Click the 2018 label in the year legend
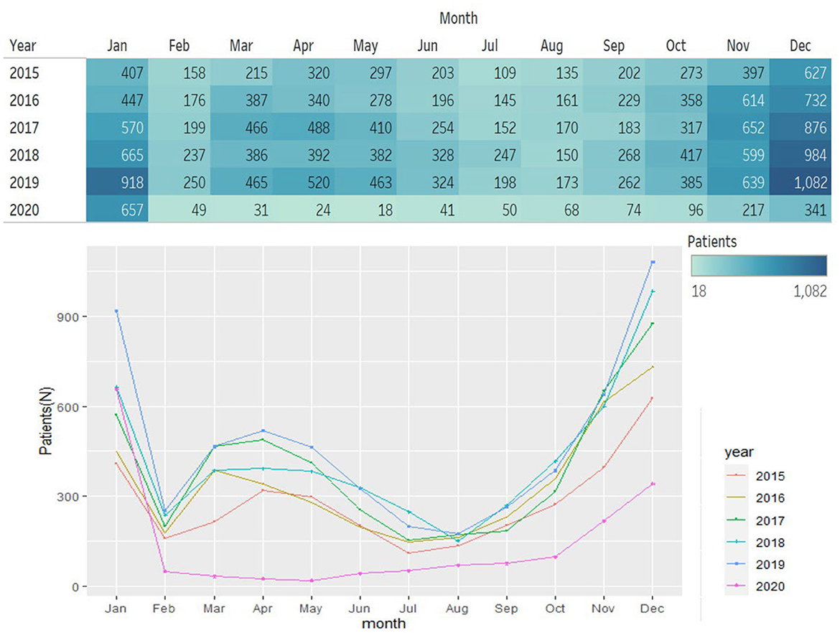This screenshot has height=633, width=840. click(770, 543)
